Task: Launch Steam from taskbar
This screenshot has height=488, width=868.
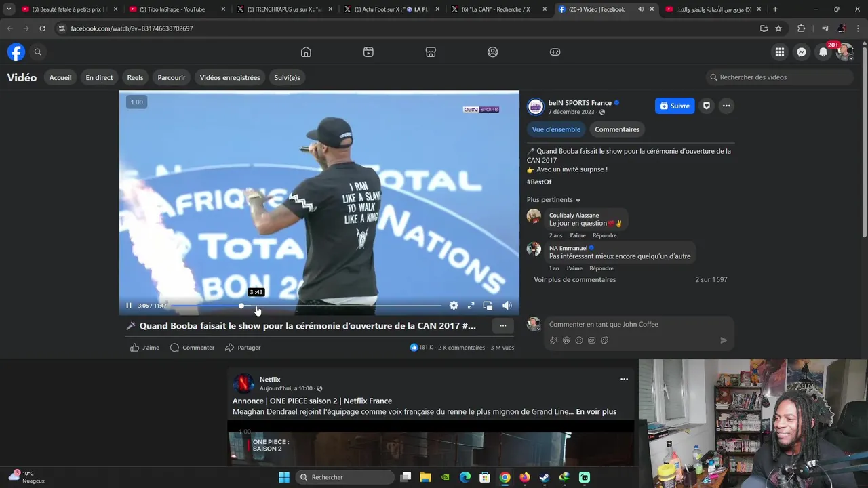Action: pyautogui.click(x=544, y=477)
